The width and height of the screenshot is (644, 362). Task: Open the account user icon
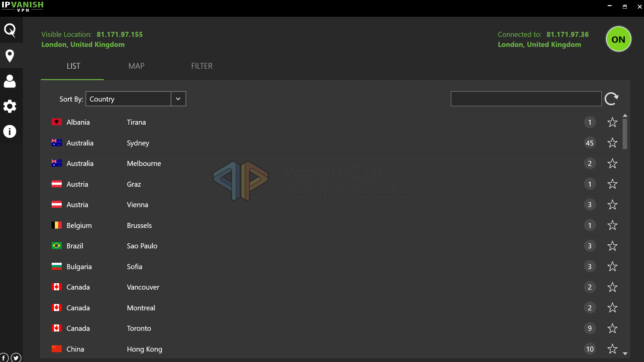pyautogui.click(x=10, y=81)
